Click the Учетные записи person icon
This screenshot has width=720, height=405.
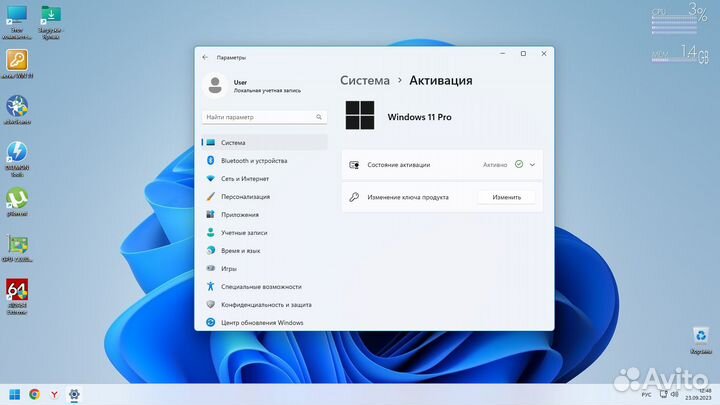pyautogui.click(x=210, y=232)
